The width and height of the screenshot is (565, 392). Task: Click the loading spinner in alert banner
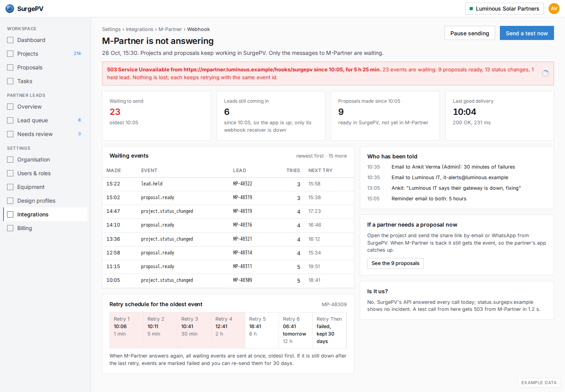(545, 74)
